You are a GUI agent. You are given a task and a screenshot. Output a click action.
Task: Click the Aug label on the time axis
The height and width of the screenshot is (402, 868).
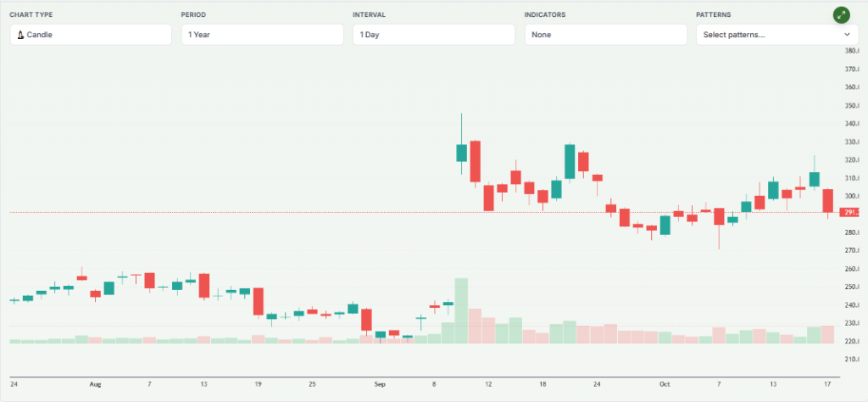95,384
